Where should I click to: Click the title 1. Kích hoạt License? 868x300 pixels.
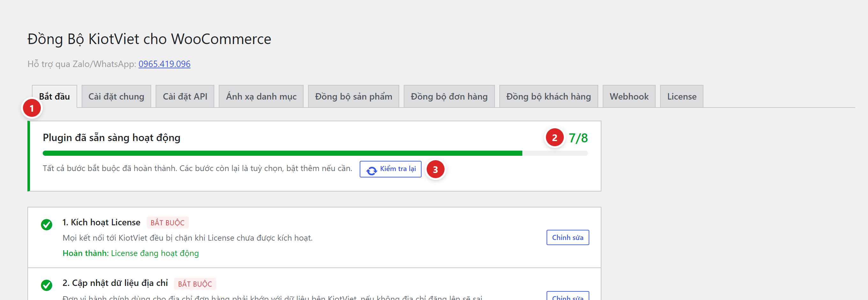[x=101, y=222]
